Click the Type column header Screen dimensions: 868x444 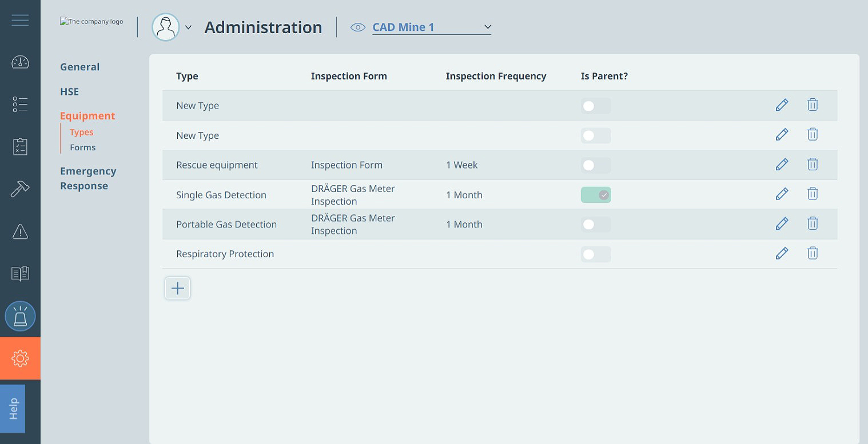point(187,76)
